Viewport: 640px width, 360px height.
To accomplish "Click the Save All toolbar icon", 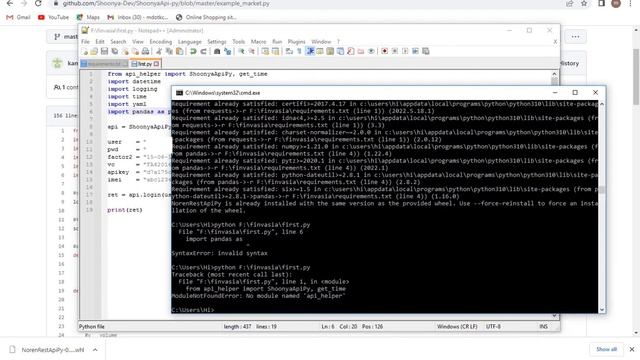I will [x=114, y=51].
